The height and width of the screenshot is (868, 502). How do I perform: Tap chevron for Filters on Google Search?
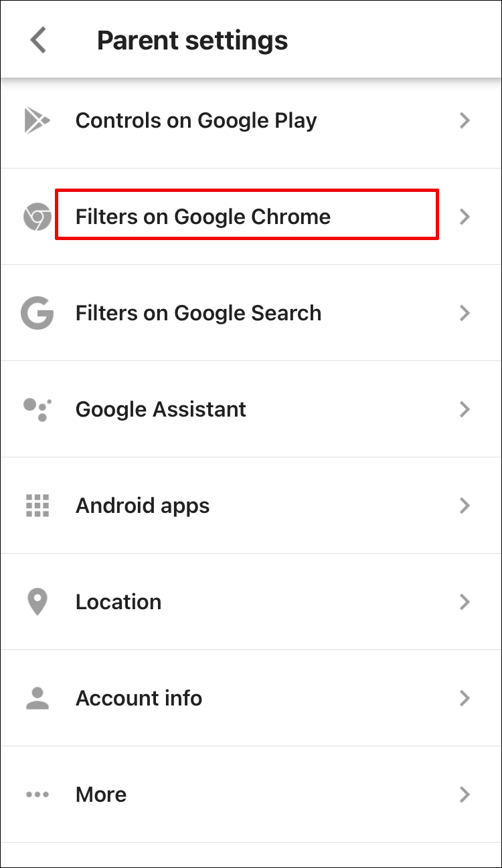click(x=465, y=313)
